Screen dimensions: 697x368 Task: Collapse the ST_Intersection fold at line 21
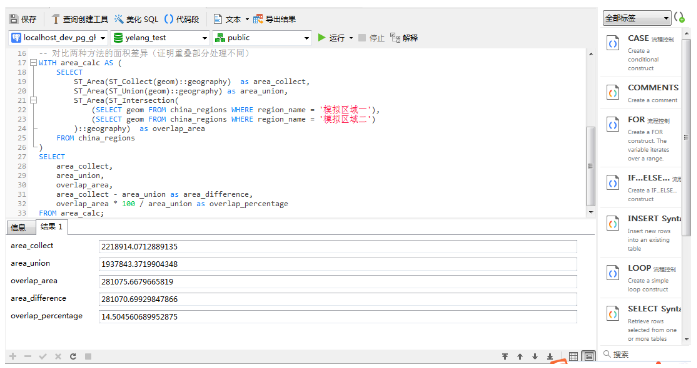point(33,100)
